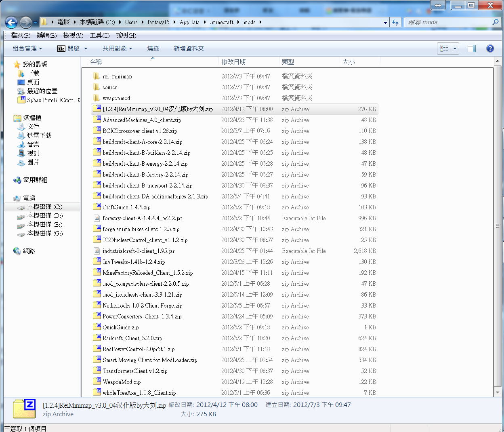
Task: Open the 說明(H) menu
Action: (x=126, y=36)
